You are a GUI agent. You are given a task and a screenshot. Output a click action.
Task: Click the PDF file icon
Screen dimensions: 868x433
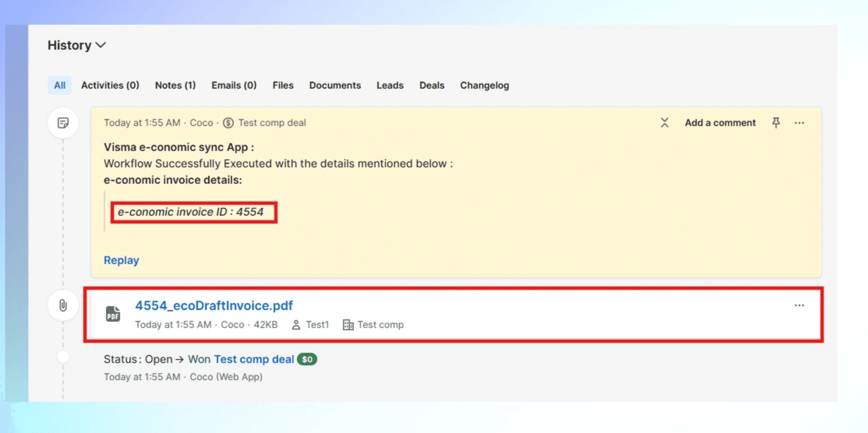[x=113, y=313]
